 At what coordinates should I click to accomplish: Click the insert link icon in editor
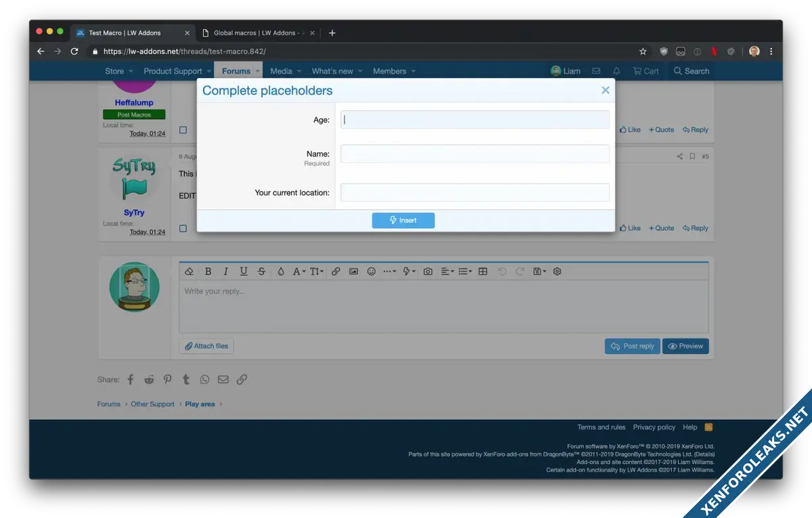pyautogui.click(x=336, y=272)
